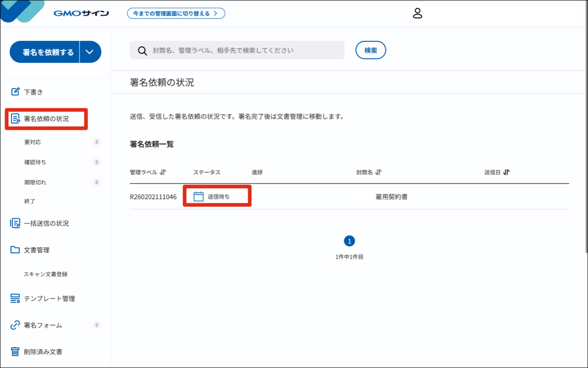Expand the 署名を依頼する dropdown arrow
The height and width of the screenshot is (368, 588).
[90, 52]
